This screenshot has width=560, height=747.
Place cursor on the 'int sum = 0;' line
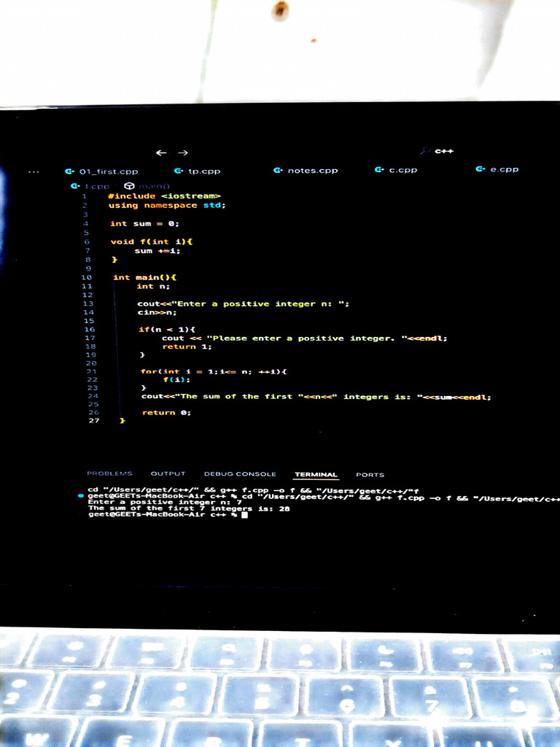tap(144, 224)
